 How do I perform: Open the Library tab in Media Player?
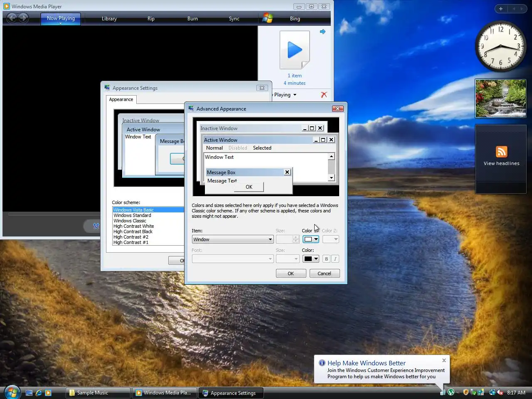(109, 19)
